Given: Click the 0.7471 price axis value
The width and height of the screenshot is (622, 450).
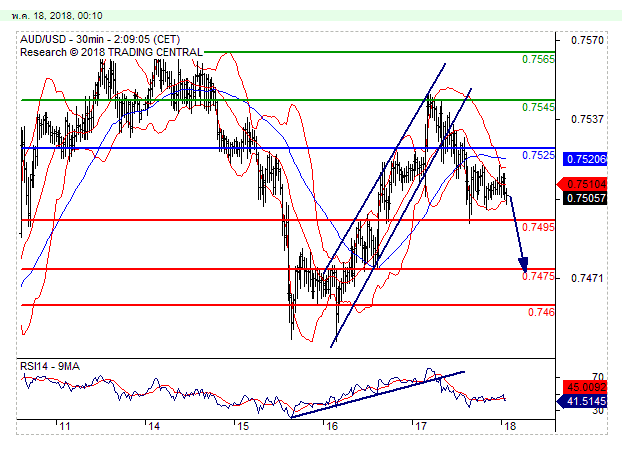Looking at the screenshot, I should pyautogui.click(x=587, y=278).
